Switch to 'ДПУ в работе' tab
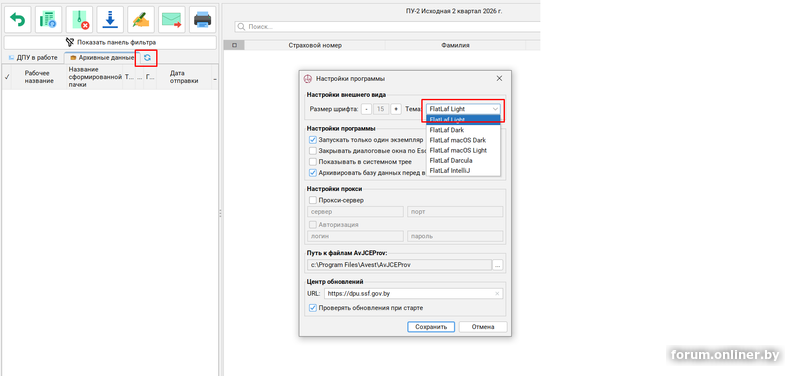Screen dimensions: 800x376 click(33, 58)
